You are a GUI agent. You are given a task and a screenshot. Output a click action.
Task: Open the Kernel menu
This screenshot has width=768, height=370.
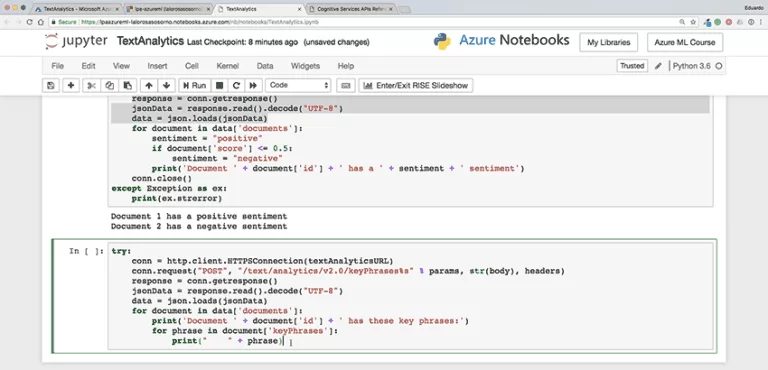[227, 66]
